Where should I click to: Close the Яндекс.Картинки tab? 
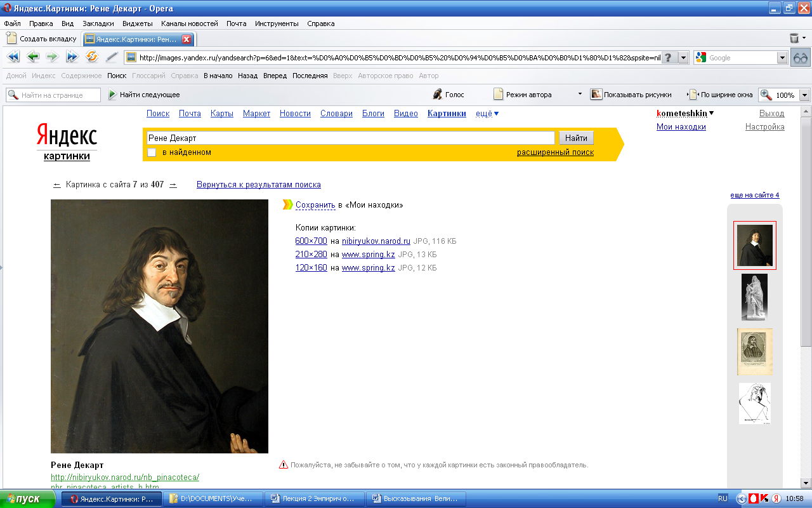tap(187, 39)
